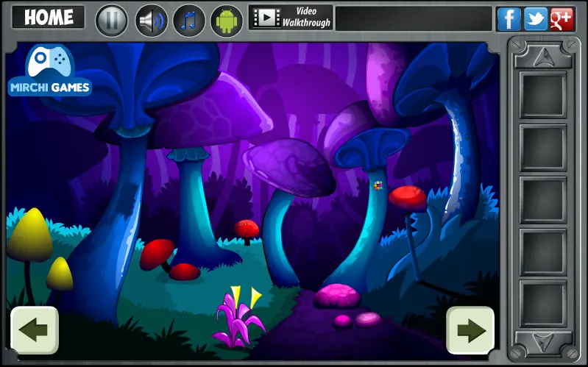Share on Facebook

click(509, 18)
